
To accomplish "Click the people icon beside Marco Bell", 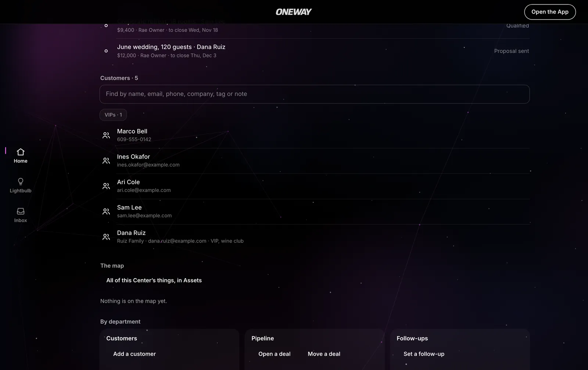I will click(106, 135).
